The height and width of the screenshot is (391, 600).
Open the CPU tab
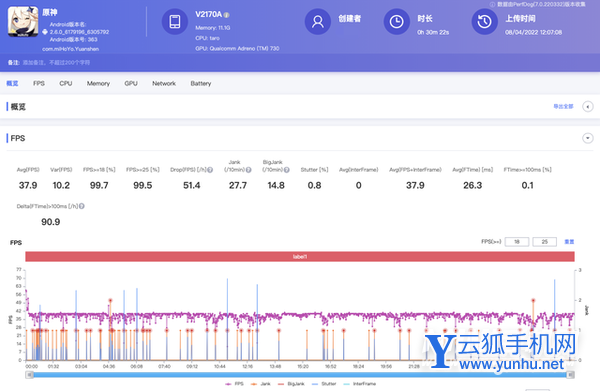tap(66, 83)
